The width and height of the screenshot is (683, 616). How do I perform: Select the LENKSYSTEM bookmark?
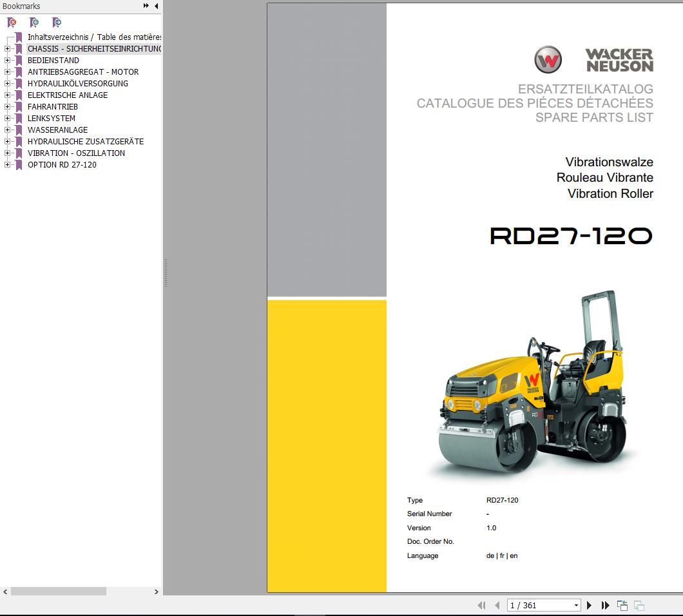pos(52,118)
